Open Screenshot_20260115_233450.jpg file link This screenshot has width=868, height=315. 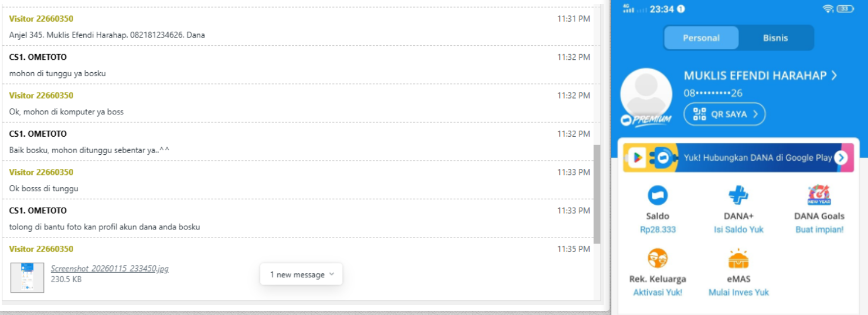[x=110, y=269]
